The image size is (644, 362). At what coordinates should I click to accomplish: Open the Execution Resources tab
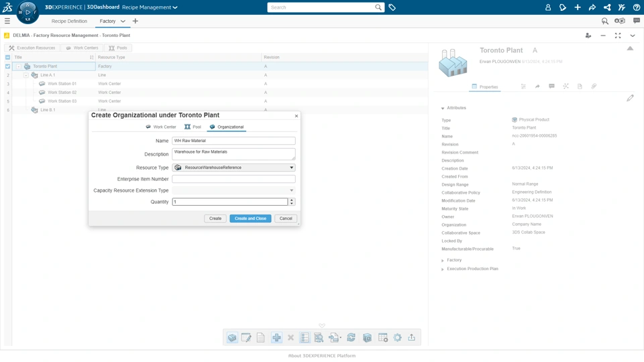[32, 48]
